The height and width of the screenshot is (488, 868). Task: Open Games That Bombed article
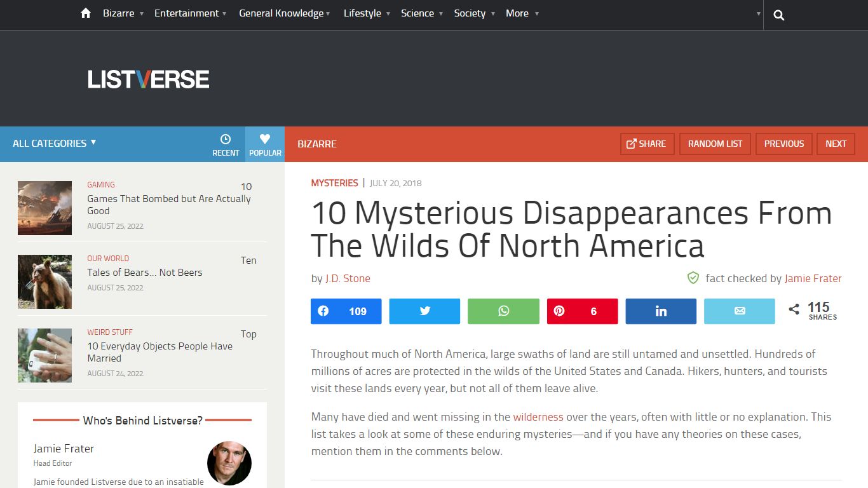pos(169,205)
